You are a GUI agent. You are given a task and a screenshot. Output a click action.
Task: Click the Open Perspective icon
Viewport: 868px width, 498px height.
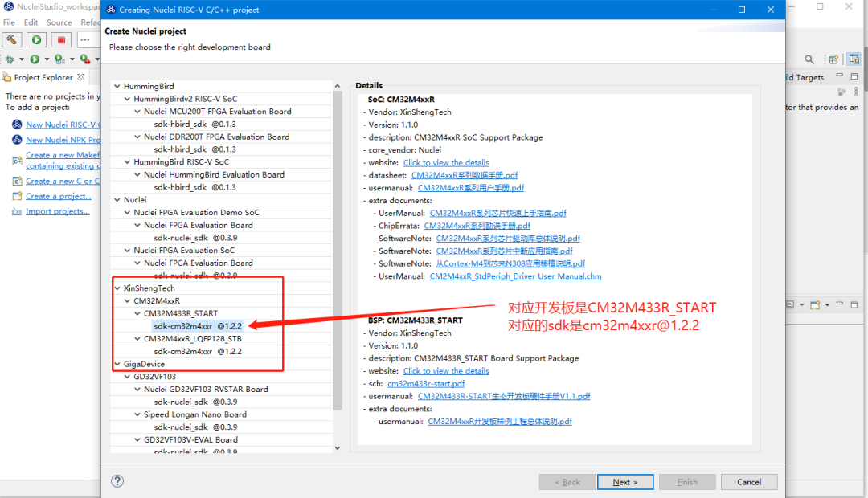click(833, 59)
